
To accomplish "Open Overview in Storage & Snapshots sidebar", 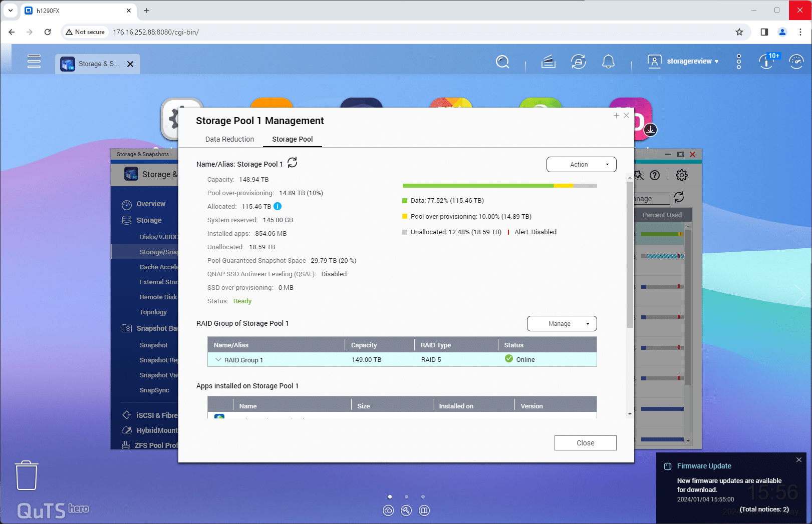I will [151, 204].
